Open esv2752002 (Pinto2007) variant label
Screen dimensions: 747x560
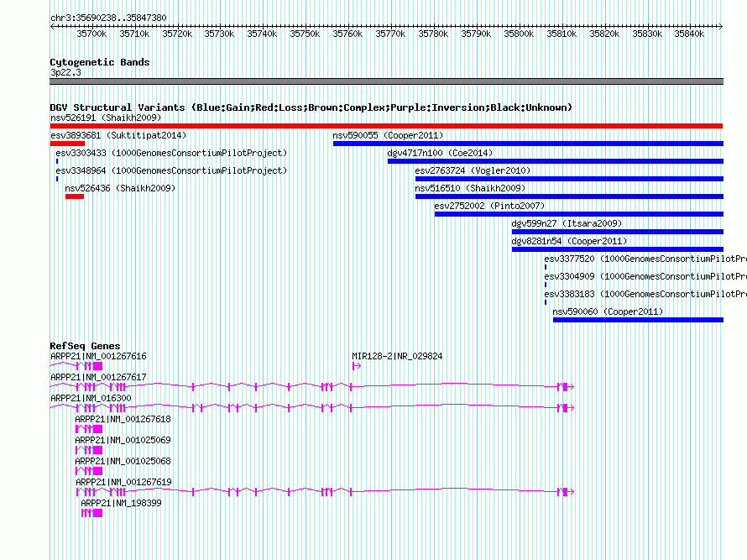489,206
